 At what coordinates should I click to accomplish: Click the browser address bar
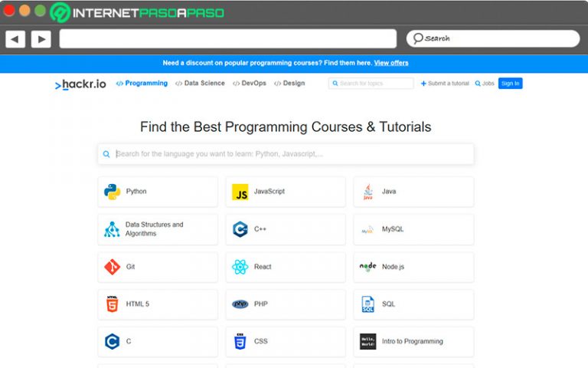pyautogui.click(x=227, y=38)
